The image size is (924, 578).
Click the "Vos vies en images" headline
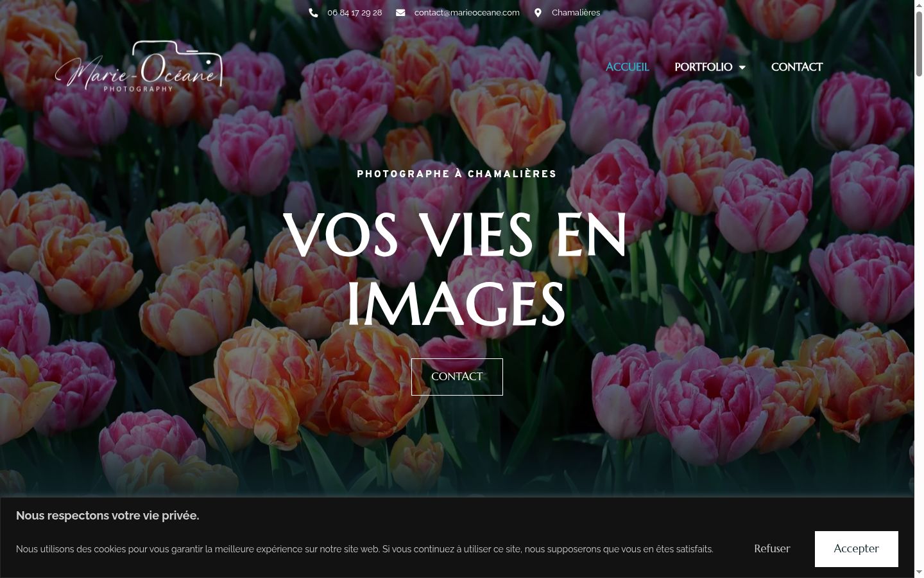(x=456, y=270)
